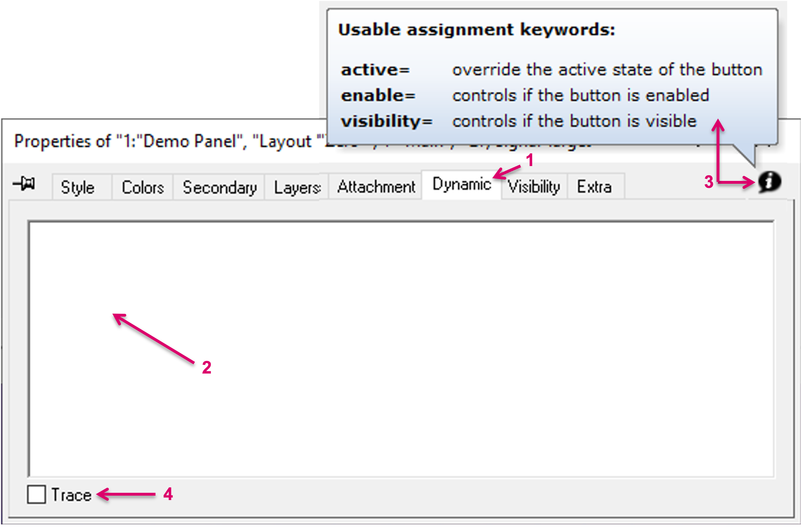Enable the Trace checkbox

pos(37,494)
